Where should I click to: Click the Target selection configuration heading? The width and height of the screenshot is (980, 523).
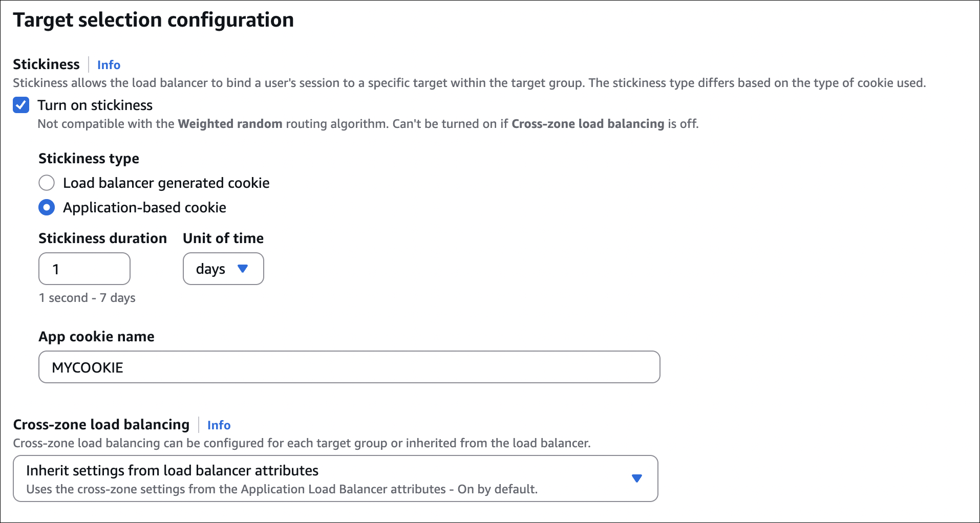153,20
